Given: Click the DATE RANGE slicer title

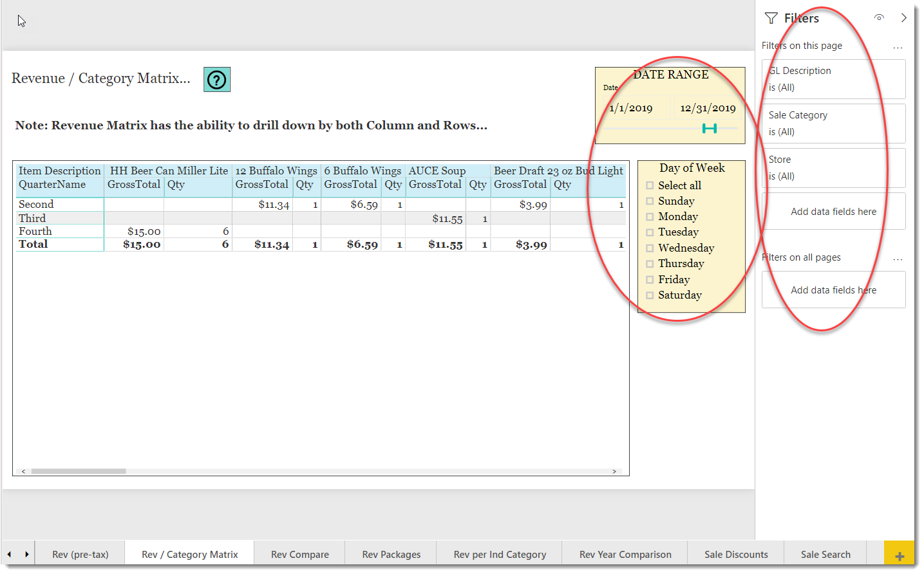Looking at the screenshot, I should pos(671,75).
